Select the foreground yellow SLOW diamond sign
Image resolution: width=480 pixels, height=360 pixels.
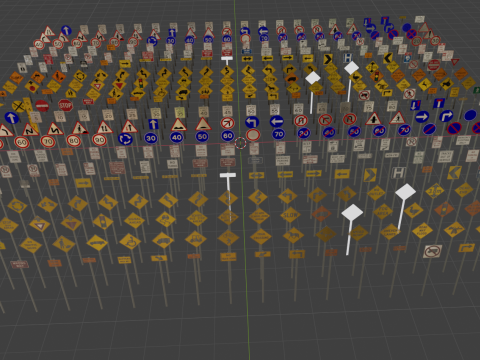290,215
